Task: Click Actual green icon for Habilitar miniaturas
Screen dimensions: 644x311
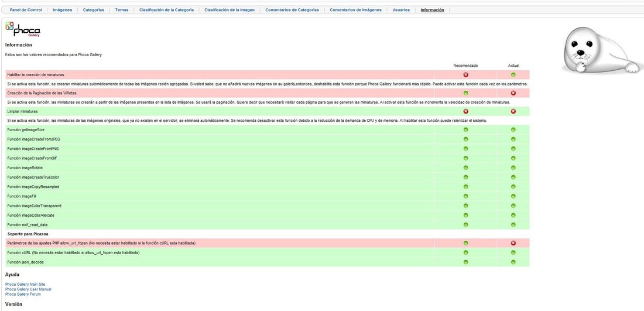Action: click(x=513, y=75)
